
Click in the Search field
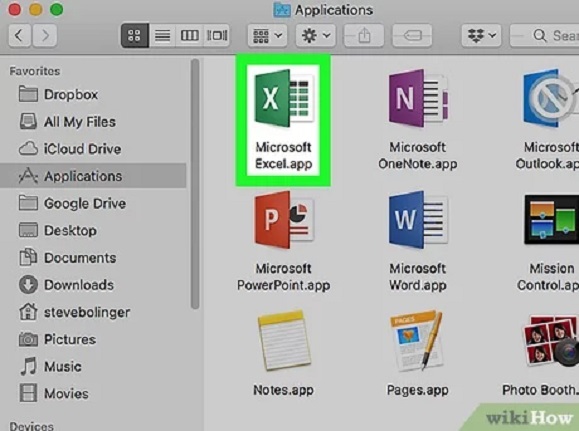point(544,35)
